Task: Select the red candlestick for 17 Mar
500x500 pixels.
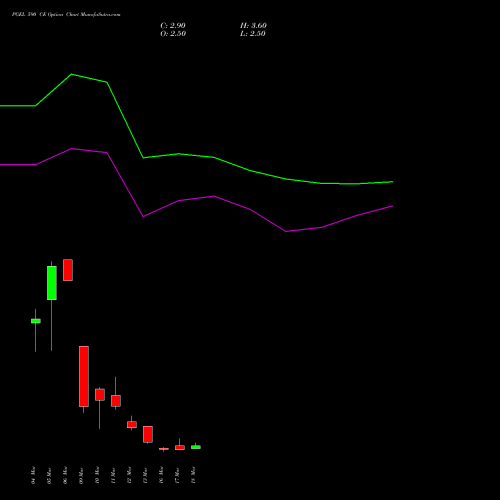Action: [180, 448]
